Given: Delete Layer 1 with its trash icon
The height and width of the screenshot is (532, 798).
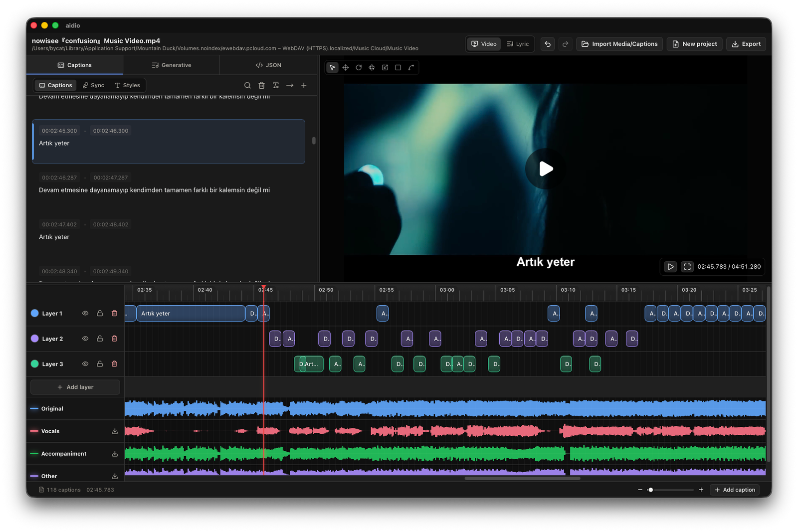Looking at the screenshot, I should coord(114,314).
